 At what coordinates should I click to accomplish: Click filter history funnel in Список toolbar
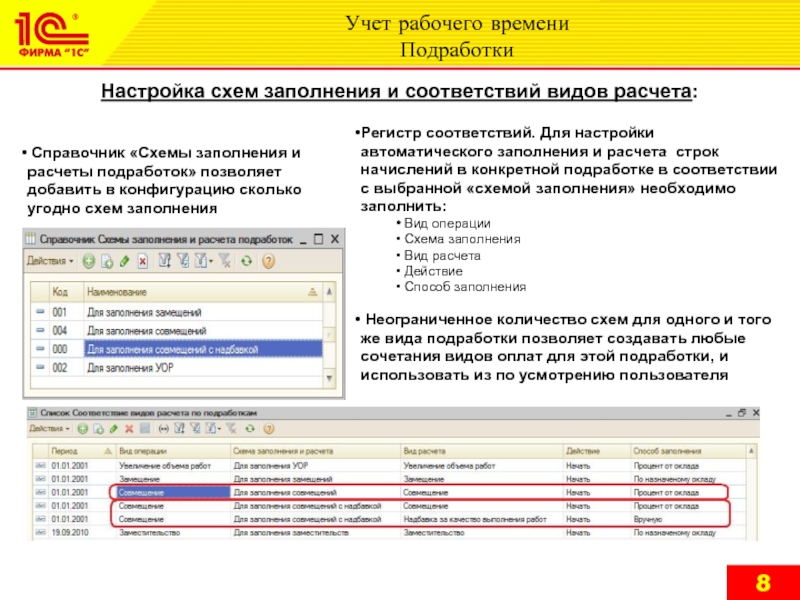pos(210,429)
